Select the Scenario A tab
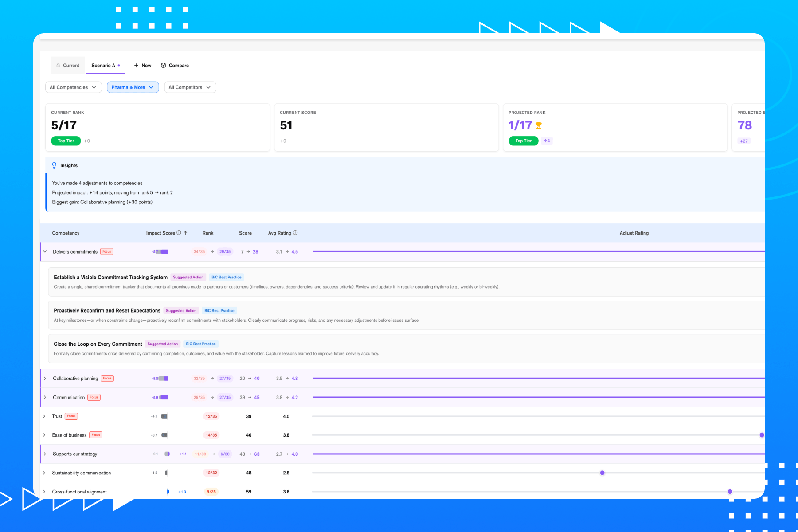Viewport: 798px width, 532px height. [106, 65]
